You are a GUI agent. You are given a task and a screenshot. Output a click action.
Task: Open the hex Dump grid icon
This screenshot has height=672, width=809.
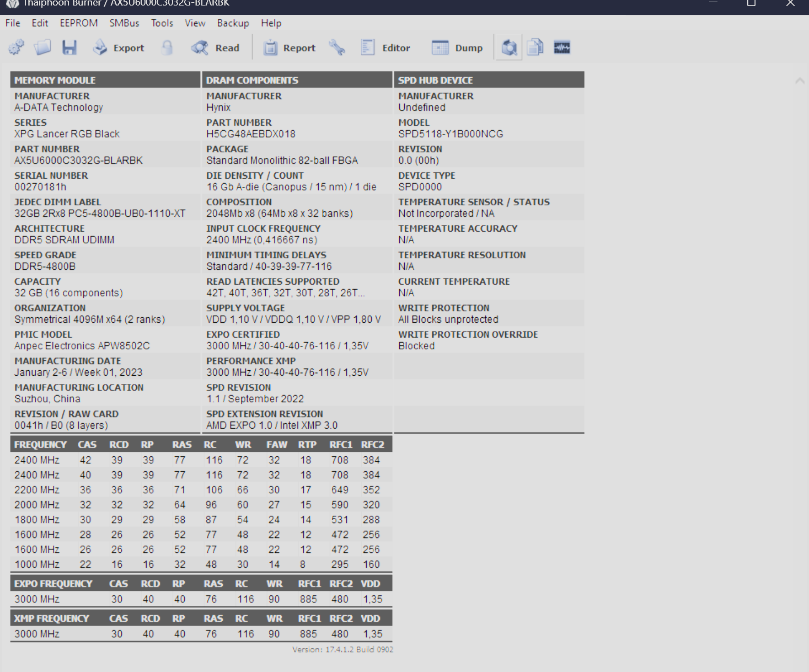click(440, 47)
